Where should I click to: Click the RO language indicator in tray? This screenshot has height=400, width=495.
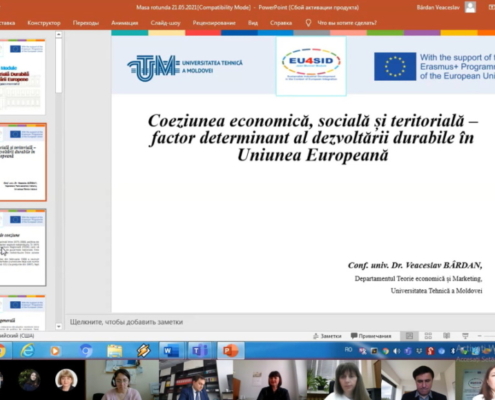(348, 349)
